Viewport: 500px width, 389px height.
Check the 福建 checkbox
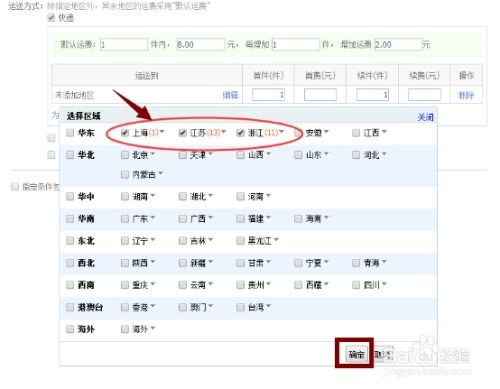[x=240, y=219]
